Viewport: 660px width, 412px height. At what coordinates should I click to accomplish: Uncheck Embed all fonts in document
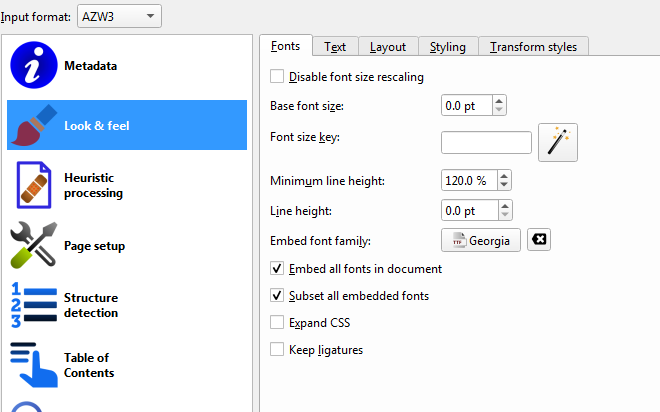point(278,269)
